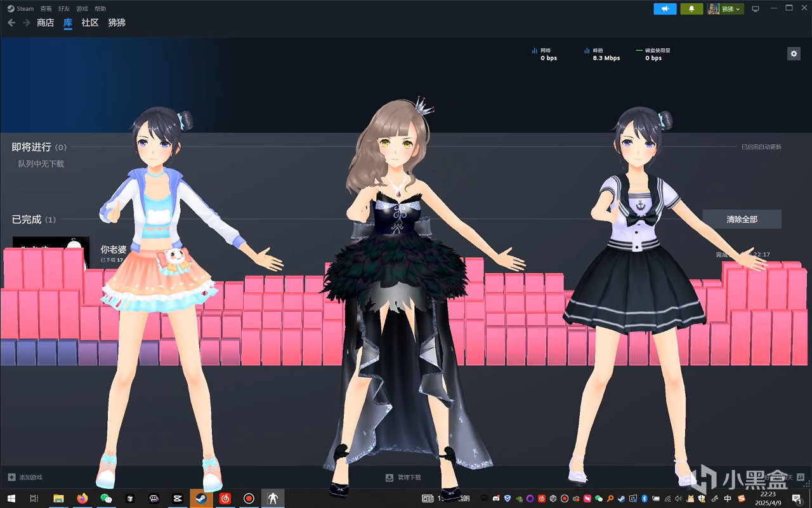This screenshot has width=812, height=508.
Task: Switch to the 商店 tab
Action: [x=46, y=23]
